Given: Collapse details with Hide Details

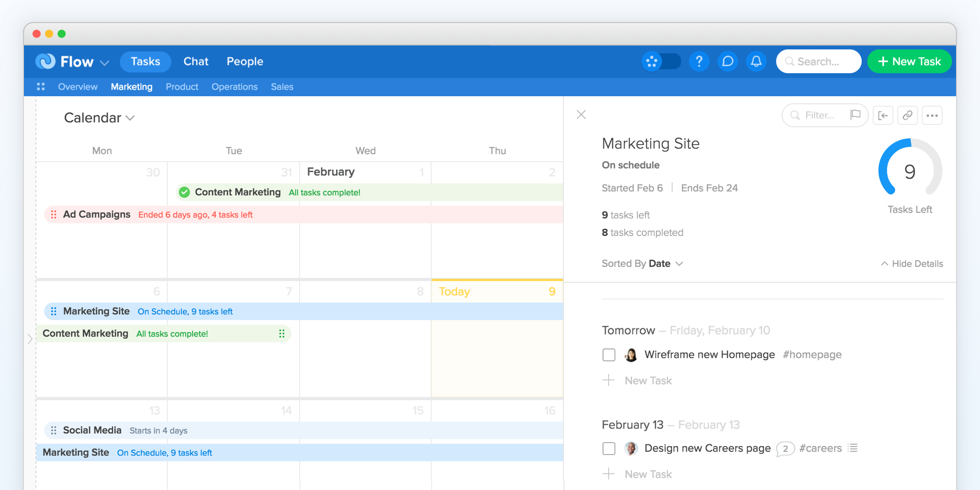Looking at the screenshot, I should [912, 264].
